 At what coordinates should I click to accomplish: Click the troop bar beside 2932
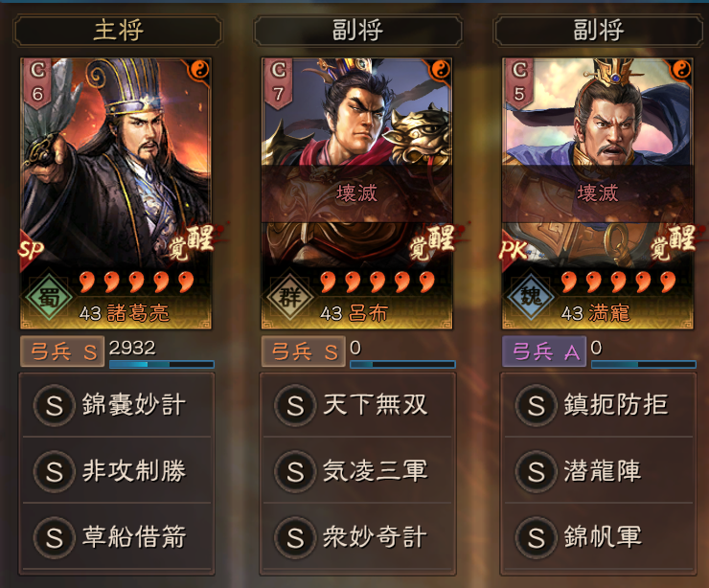(162, 364)
